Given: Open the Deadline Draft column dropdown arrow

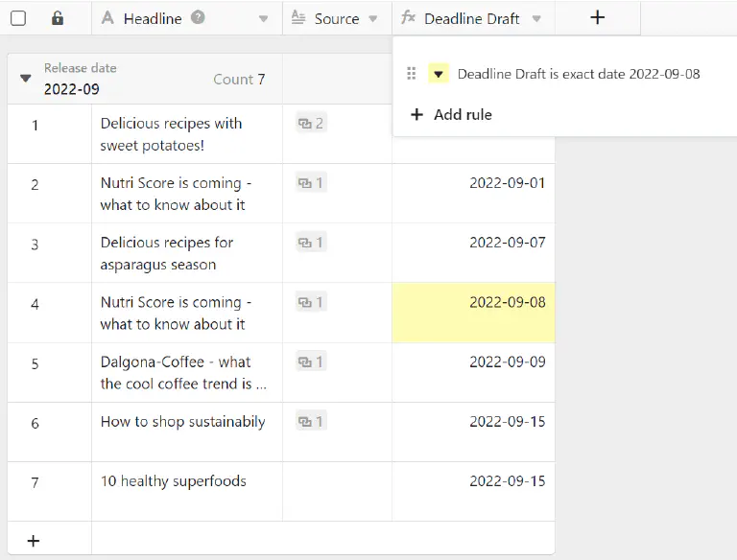Looking at the screenshot, I should pos(536,19).
